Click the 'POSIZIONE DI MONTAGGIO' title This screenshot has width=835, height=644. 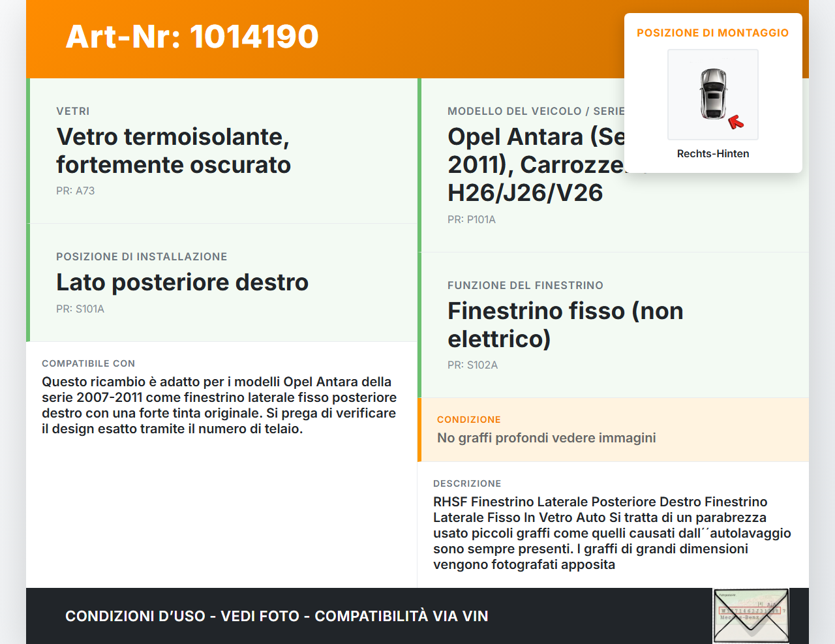[x=713, y=33]
